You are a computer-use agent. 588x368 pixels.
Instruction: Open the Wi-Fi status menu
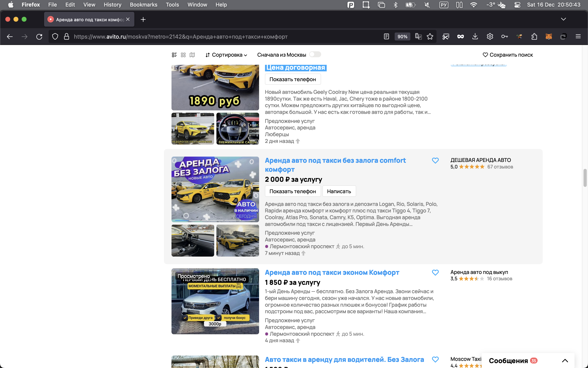pos(473,5)
